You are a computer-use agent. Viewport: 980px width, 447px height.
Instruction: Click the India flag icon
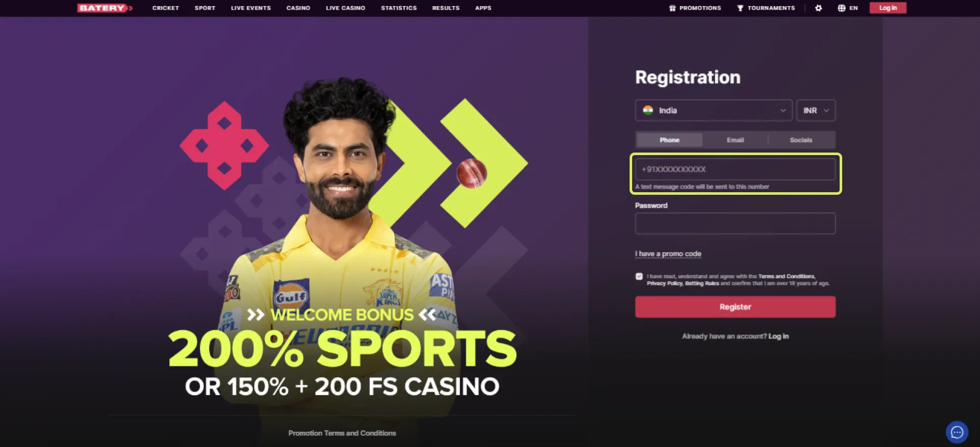click(x=648, y=110)
